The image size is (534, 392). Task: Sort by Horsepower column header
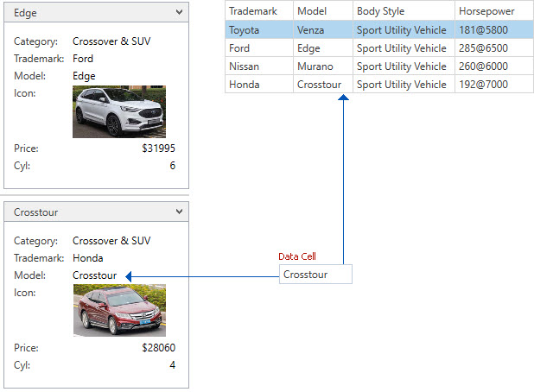click(x=494, y=11)
